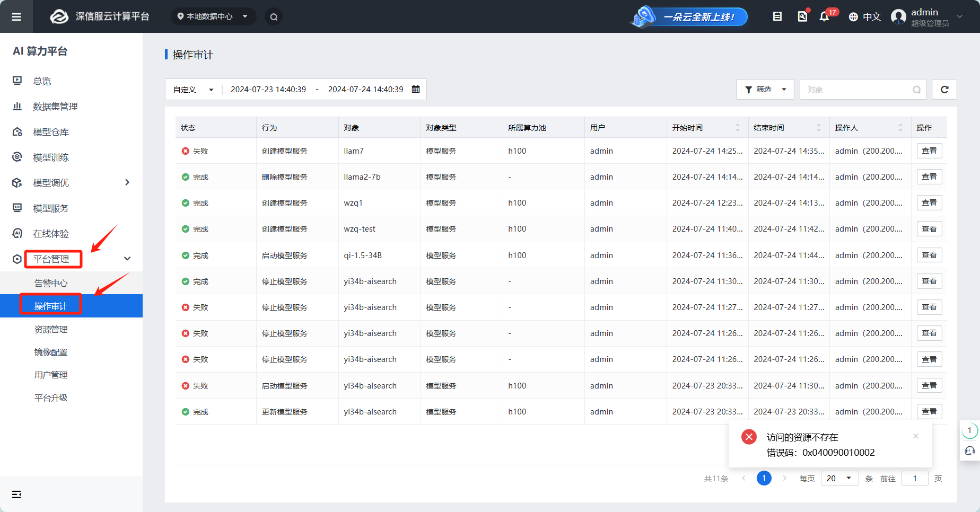This screenshot has height=512, width=980.
Task: Collapse the sidebar with bottom toggle icon
Action: pyautogui.click(x=16, y=494)
